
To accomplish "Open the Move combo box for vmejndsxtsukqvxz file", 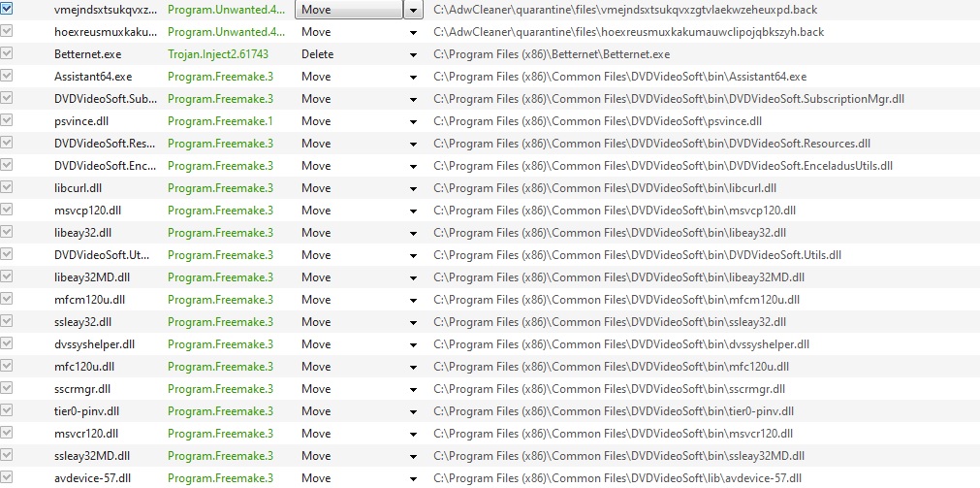I will pos(349,10).
